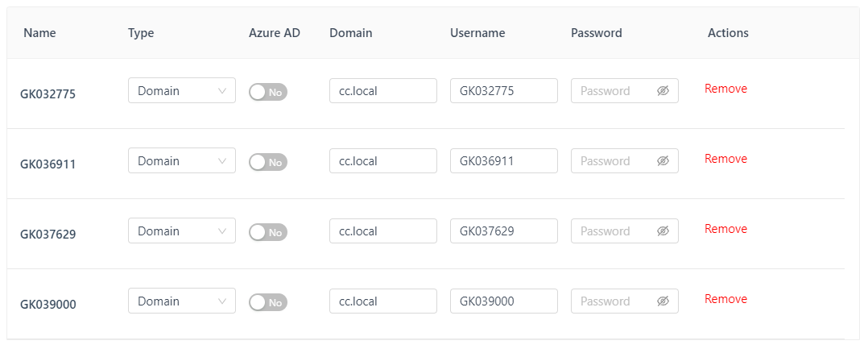Click eye icon in GK037629 password field
Screen dimensions: 868x349
(663, 231)
